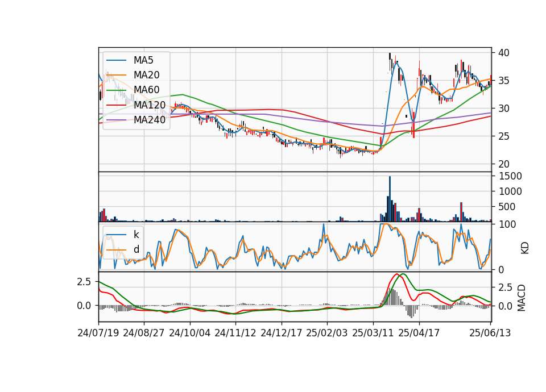The image size is (546, 392).
Task: Click the 24/07/19 date label
Action: (x=98, y=333)
